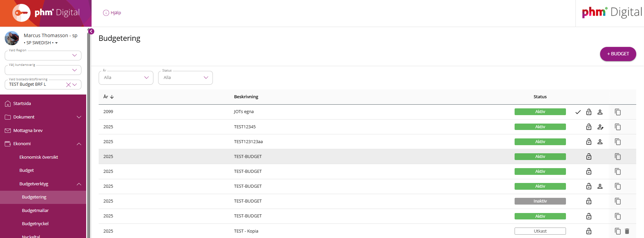Sort the table by År column
Screen dimensions: 644x238
108,97
